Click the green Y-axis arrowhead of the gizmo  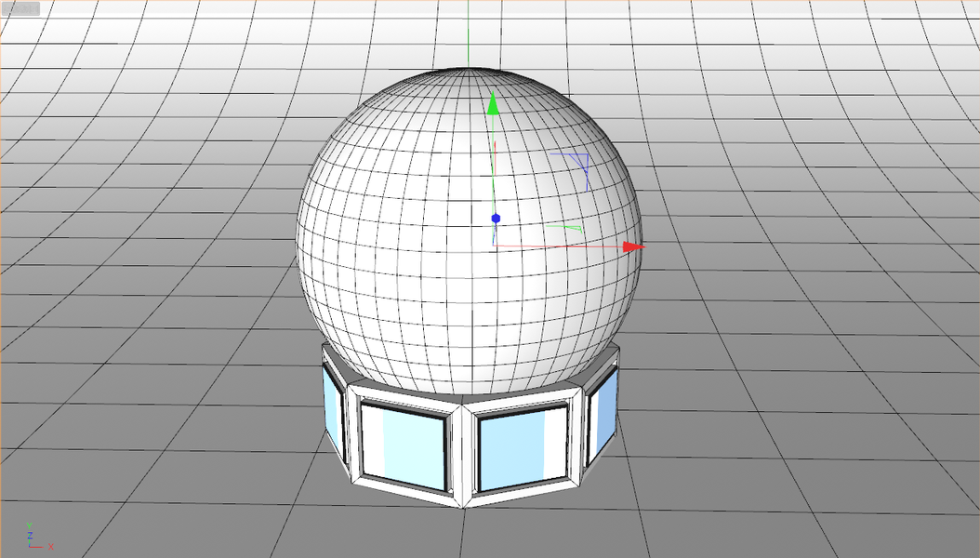pos(493,104)
